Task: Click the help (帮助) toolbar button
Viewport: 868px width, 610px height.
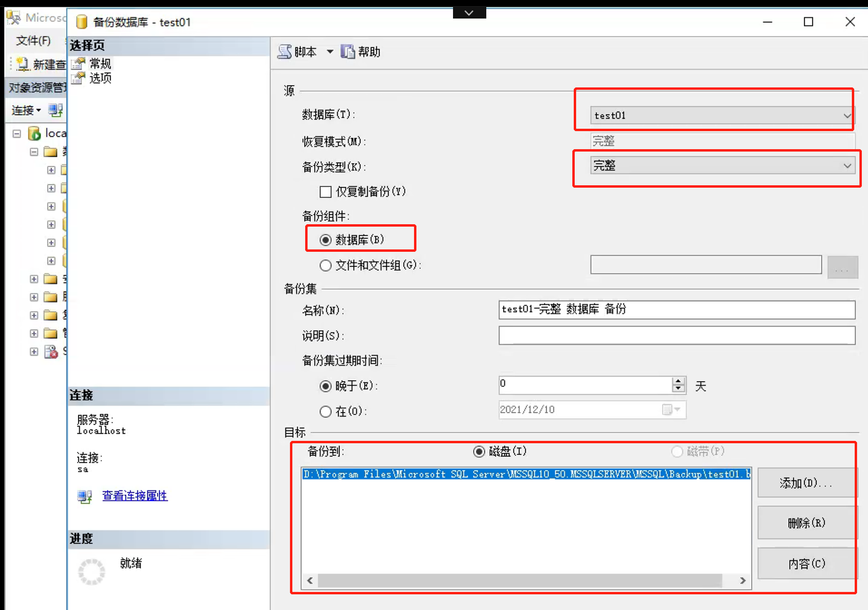Action: 361,51
